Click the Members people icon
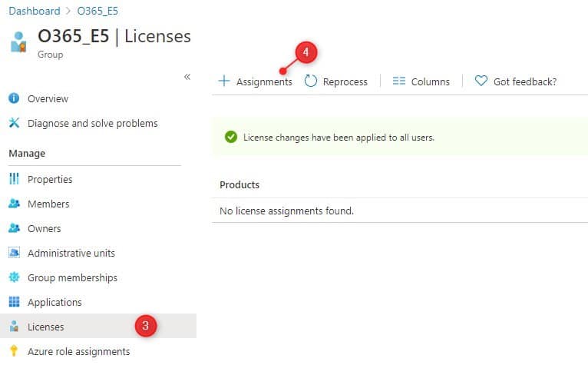This screenshot has height=365, width=588. pyautogui.click(x=14, y=204)
